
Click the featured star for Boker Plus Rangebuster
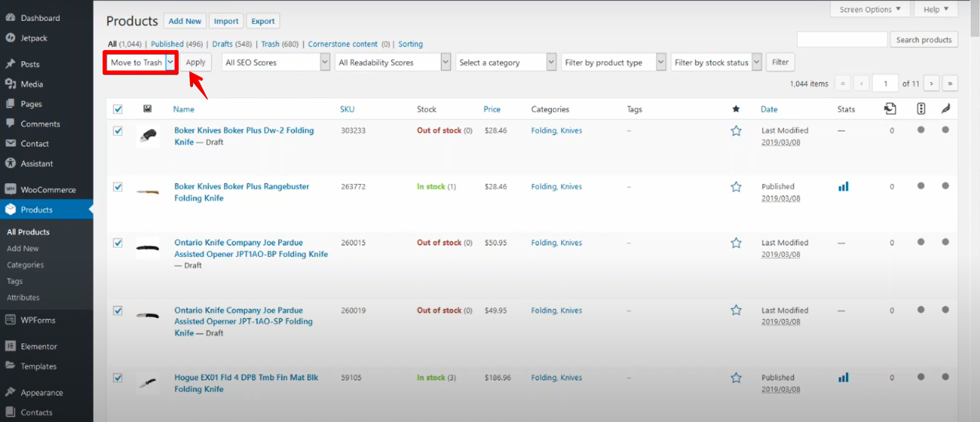point(736,187)
